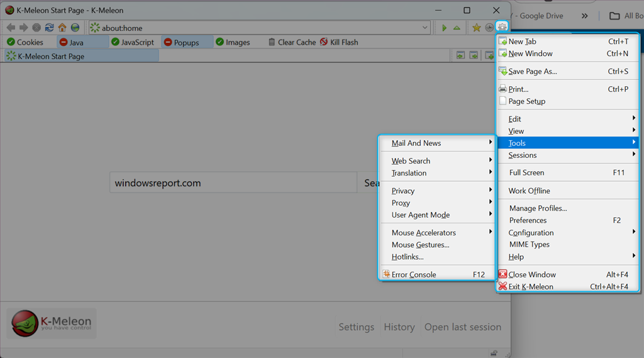Expand the Configuration submenu
Viewport: 644px width, 358px height.
(569, 233)
